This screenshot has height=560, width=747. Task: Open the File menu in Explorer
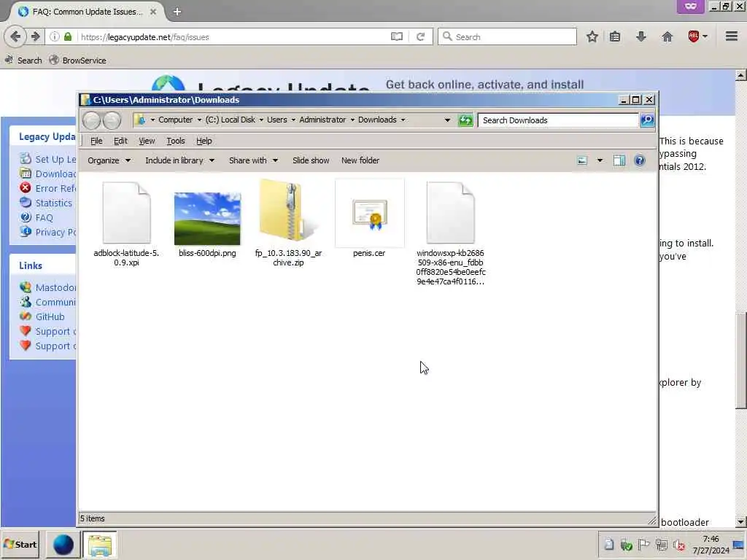(96, 141)
